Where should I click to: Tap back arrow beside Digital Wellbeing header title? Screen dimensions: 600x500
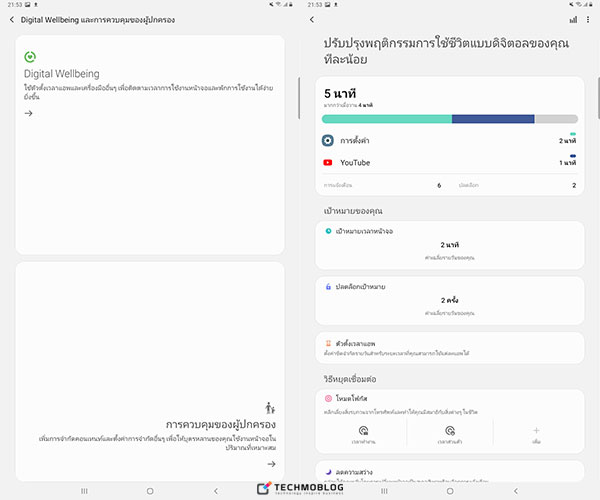click(11, 19)
